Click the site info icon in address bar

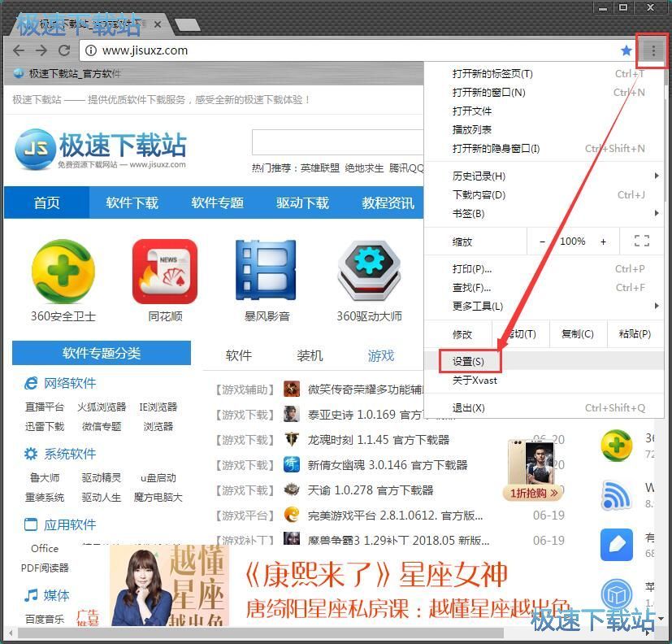90,50
